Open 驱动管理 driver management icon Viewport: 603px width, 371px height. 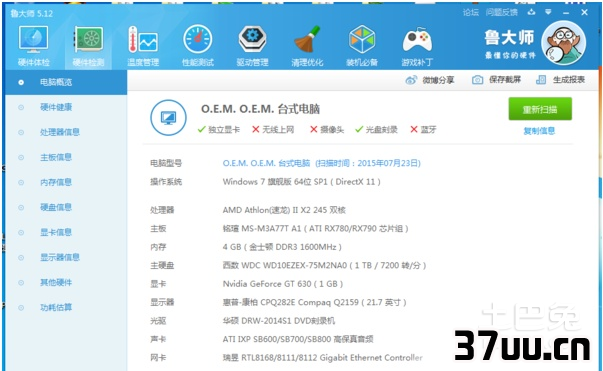(x=252, y=39)
